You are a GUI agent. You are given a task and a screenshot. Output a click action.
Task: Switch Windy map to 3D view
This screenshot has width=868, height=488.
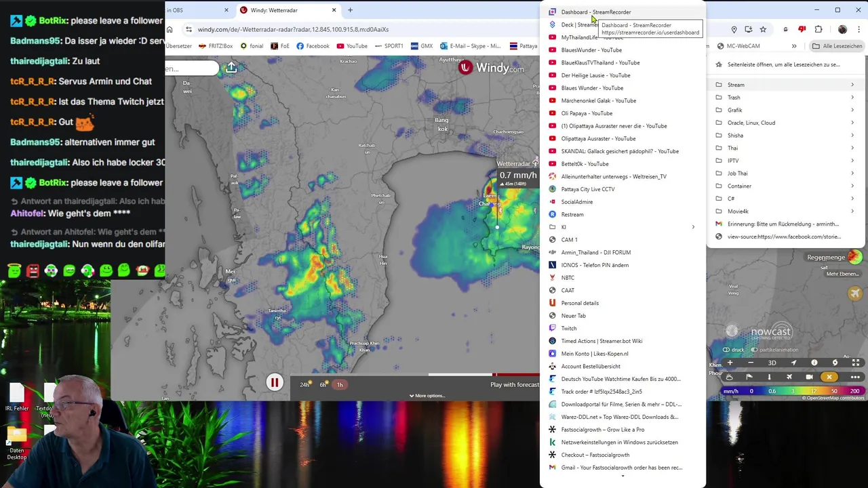[772, 363]
